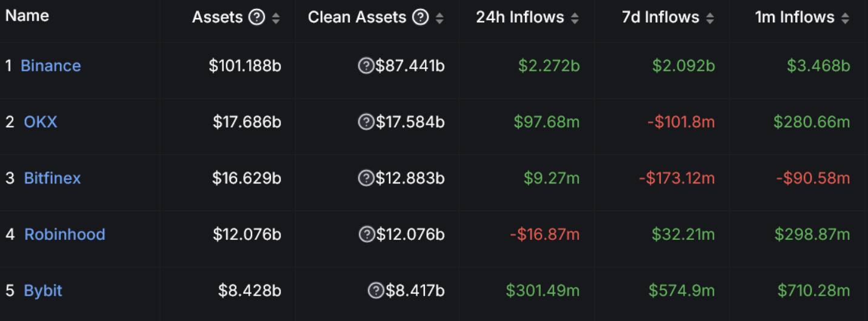
Task: Click question icon beside OKX clean assets
Action: click(x=366, y=122)
